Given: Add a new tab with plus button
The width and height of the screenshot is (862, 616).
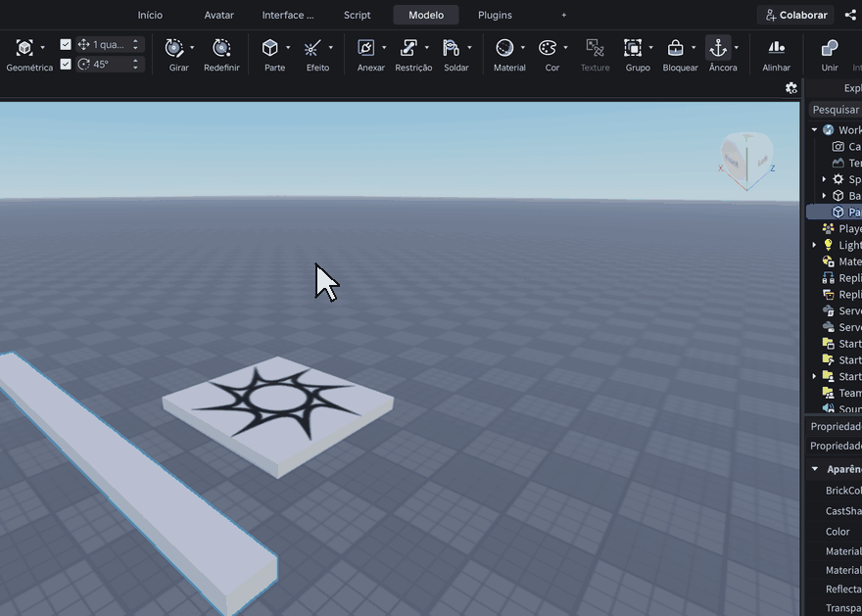Looking at the screenshot, I should click(563, 15).
